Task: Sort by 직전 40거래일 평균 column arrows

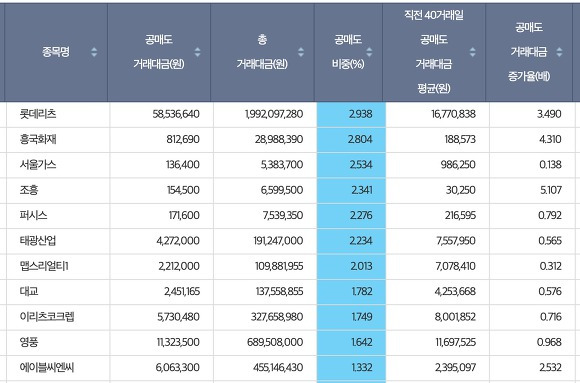Action: [473, 52]
